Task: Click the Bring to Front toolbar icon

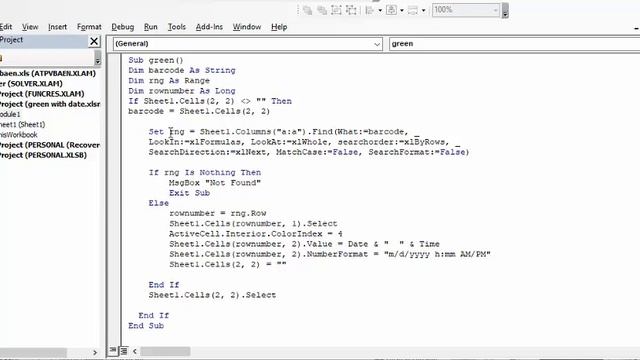Action: pos(308,10)
